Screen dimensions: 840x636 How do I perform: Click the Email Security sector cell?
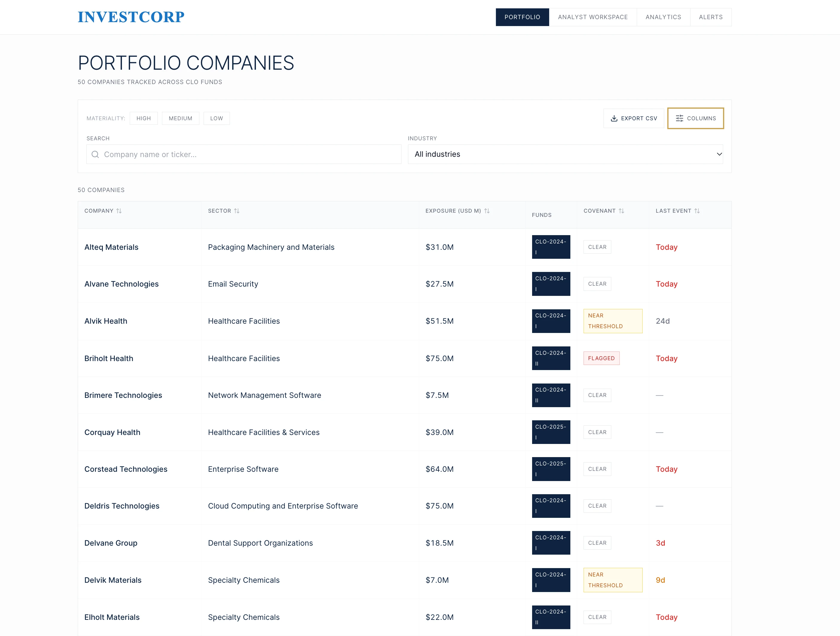click(x=233, y=284)
